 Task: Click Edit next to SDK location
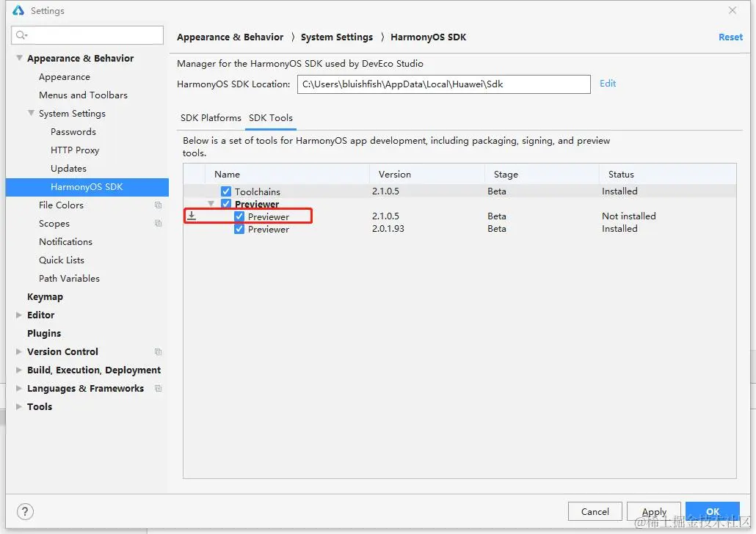pos(608,84)
